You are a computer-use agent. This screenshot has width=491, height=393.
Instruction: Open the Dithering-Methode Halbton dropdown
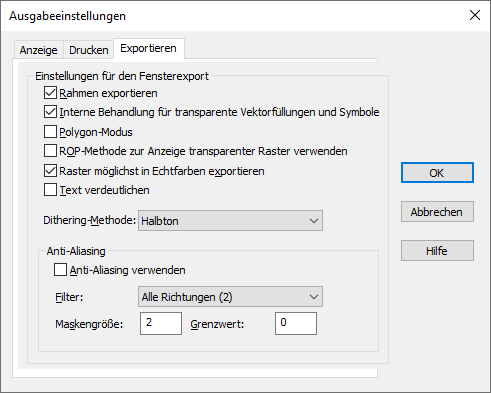230,221
